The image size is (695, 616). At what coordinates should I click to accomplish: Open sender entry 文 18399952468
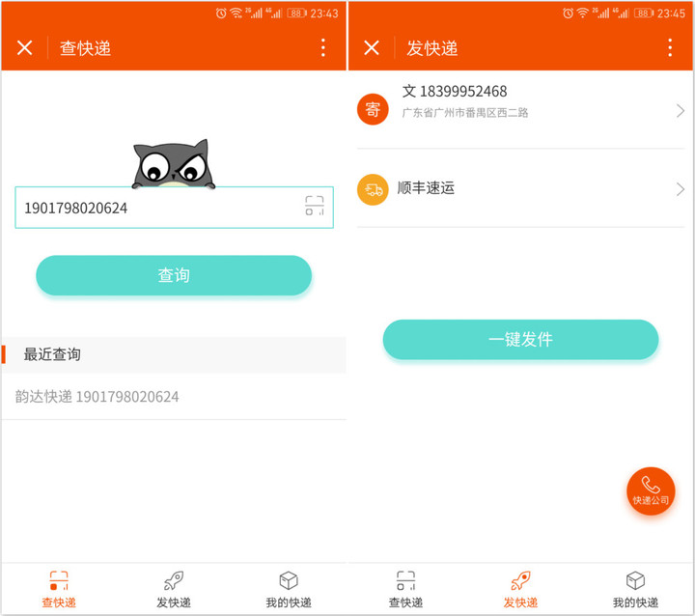tap(455, 92)
